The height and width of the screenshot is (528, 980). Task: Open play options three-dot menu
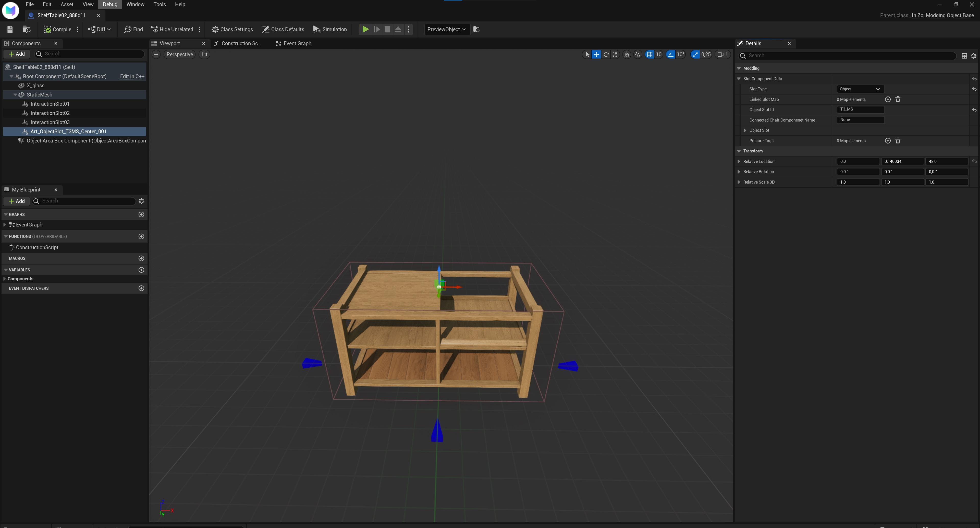pyautogui.click(x=409, y=29)
